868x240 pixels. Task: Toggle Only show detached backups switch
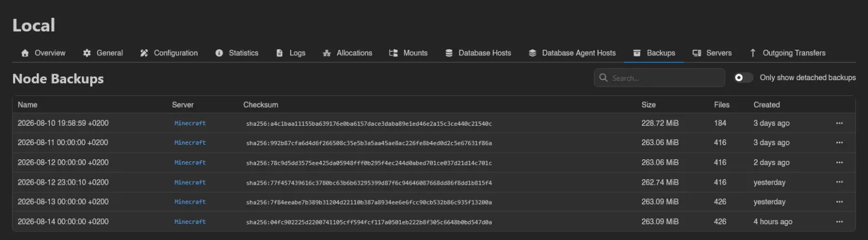[743, 77]
